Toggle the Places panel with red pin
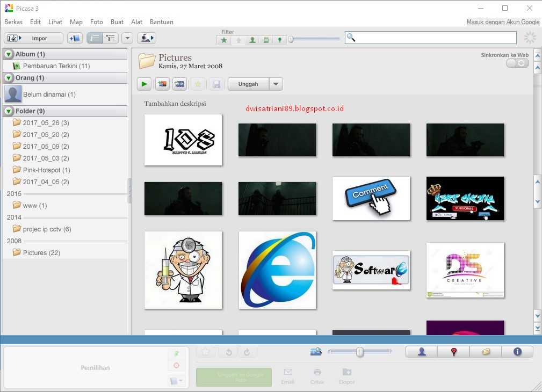542x392 pixels. click(x=453, y=352)
